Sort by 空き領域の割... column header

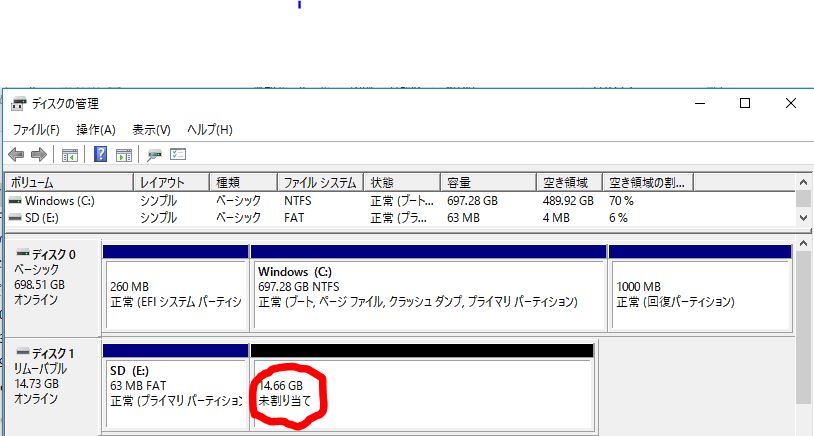(x=648, y=183)
